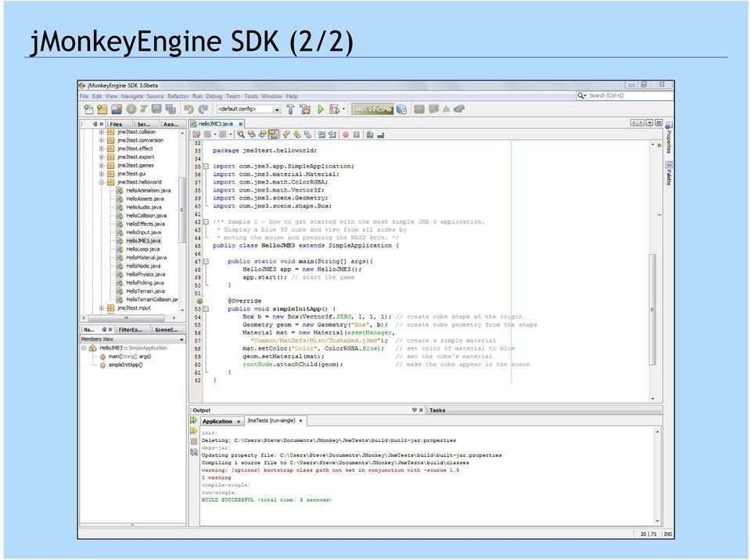Click the second re-run icon in Output panel
Image resolution: width=751 pixels, height=560 pixels.
tap(193, 431)
